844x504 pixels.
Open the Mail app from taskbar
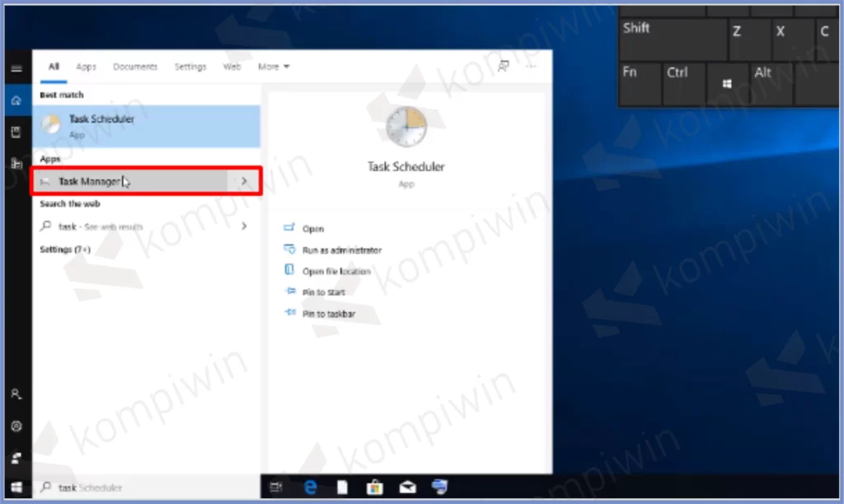point(406,487)
